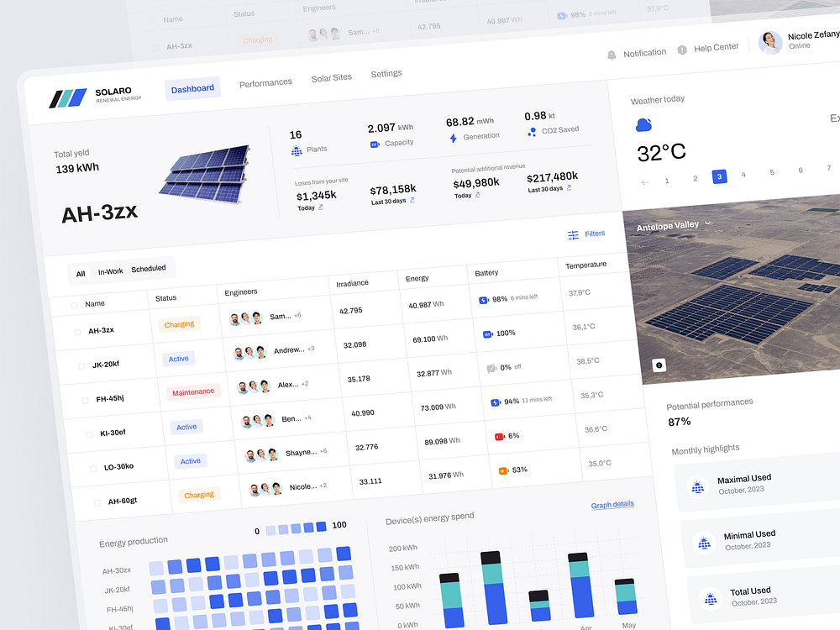Check the AH-60gt row checkbox
Viewport: 840px width, 630px height.
tap(97, 503)
